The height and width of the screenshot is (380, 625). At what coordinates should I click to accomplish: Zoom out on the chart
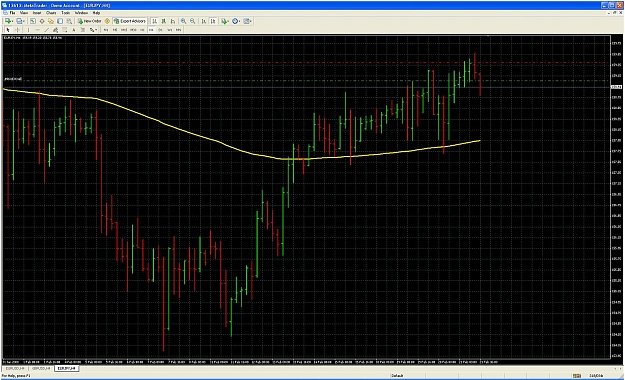click(x=193, y=21)
